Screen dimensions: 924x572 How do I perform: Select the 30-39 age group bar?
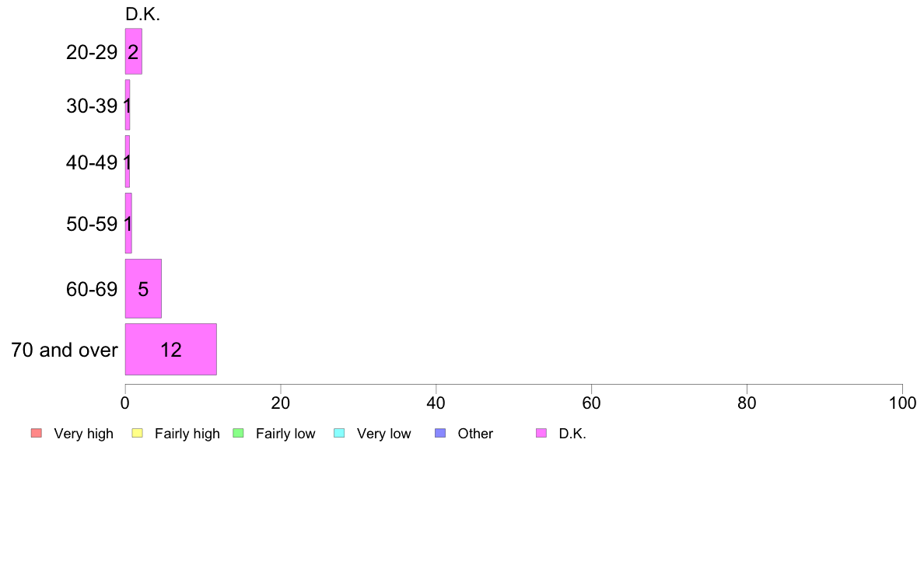coord(128,105)
